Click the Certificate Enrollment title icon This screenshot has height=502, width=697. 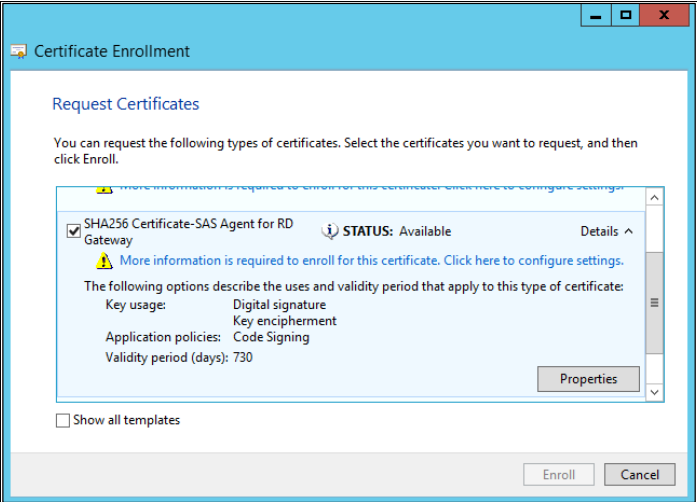pyautogui.click(x=19, y=52)
